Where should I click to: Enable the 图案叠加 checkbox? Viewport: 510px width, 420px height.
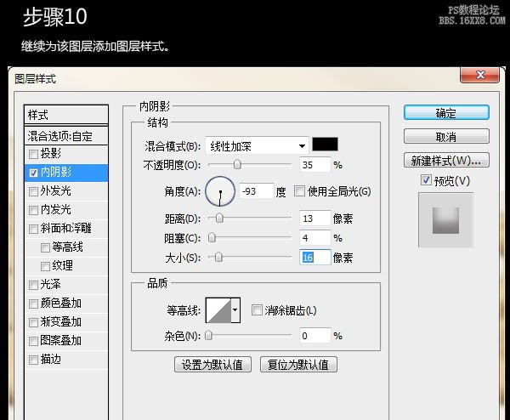point(33,341)
